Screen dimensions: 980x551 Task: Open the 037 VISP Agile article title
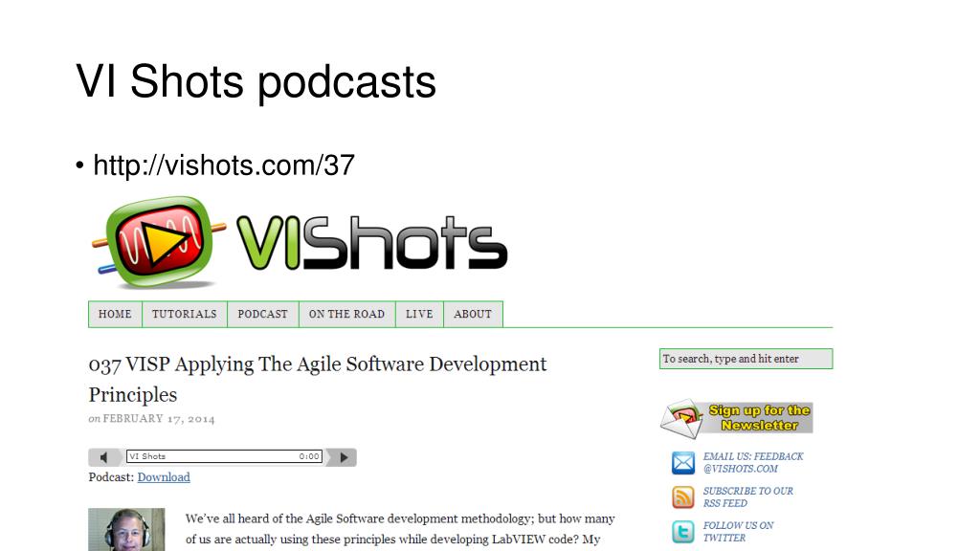tap(318, 379)
